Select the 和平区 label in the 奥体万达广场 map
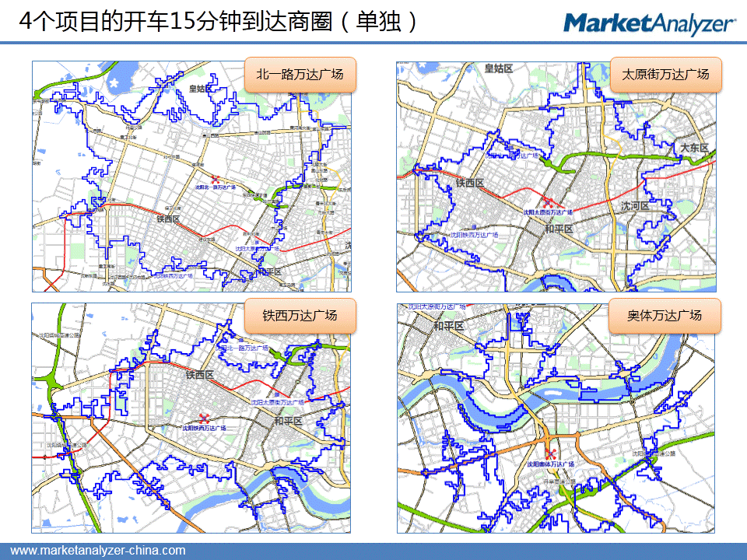 (x=447, y=326)
